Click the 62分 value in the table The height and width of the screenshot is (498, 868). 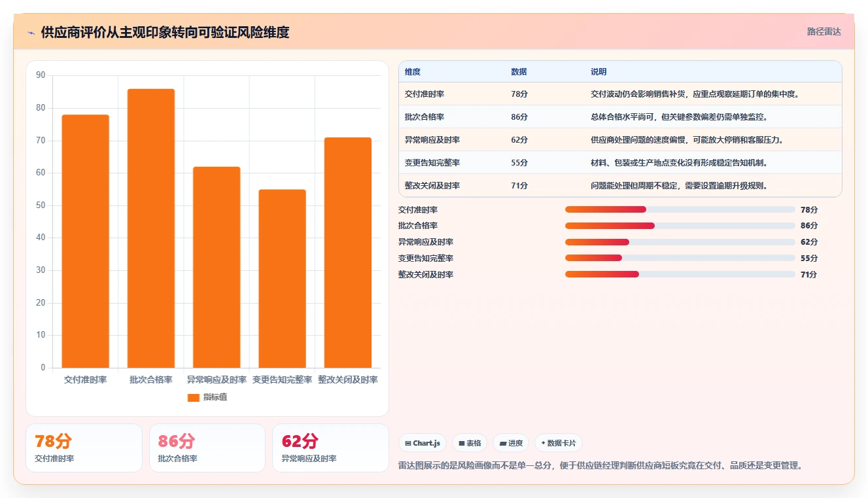pos(519,140)
